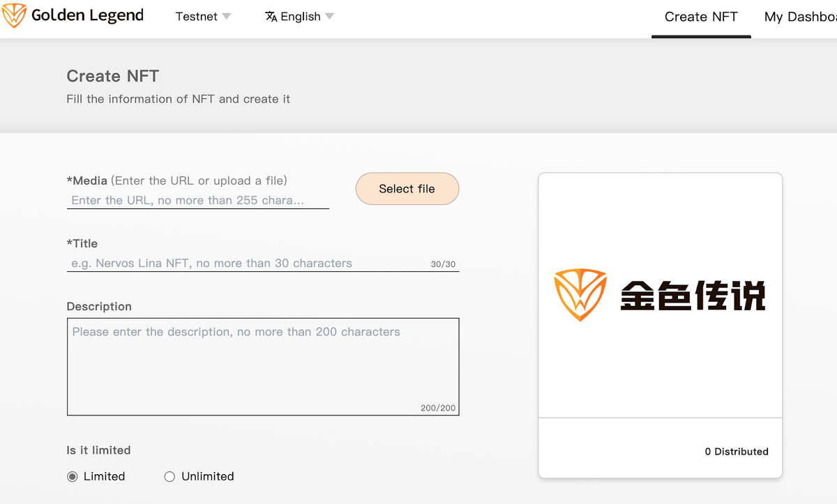
Task: Focus the Media URL input field
Action: (198, 200)
